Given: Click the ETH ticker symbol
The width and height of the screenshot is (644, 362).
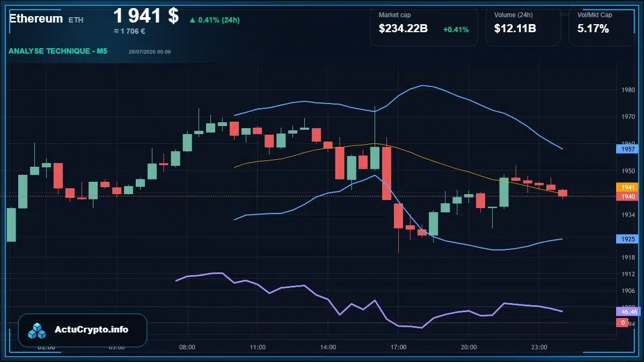Looking at the screenshot, I should coord(76,20).
